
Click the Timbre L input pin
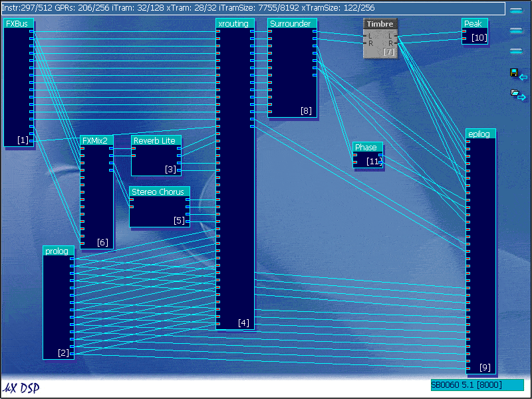[365, 36]
